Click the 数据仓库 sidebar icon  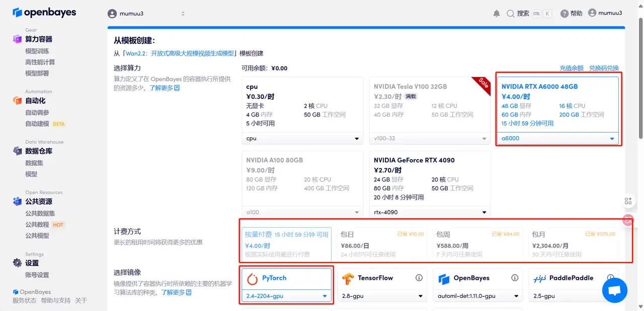18,151
